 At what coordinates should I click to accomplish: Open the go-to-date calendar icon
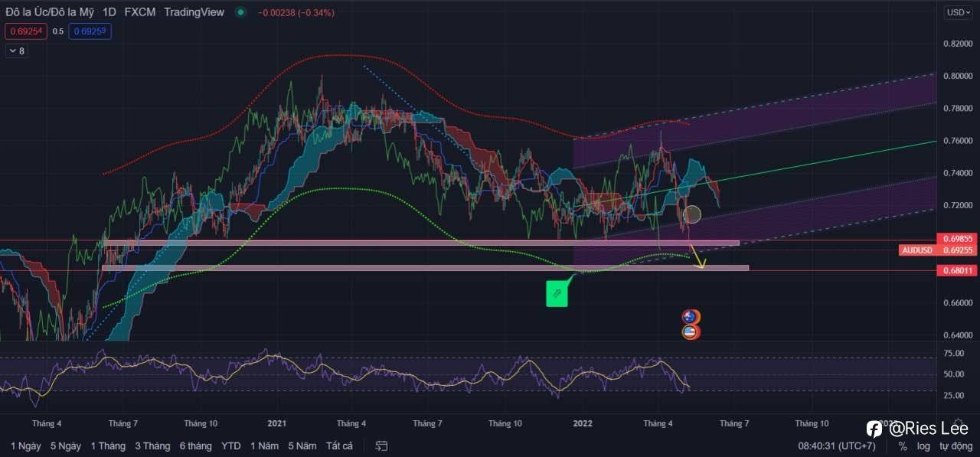click(381, 446)
